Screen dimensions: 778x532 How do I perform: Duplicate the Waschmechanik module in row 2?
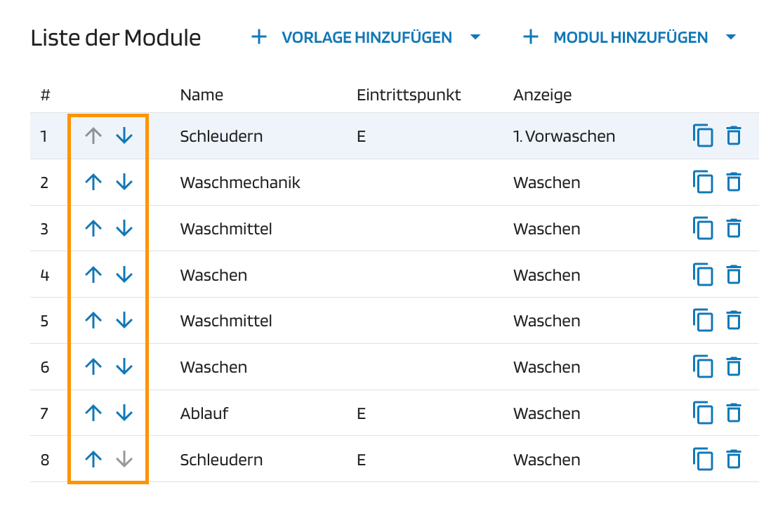(x=703, y=182)
